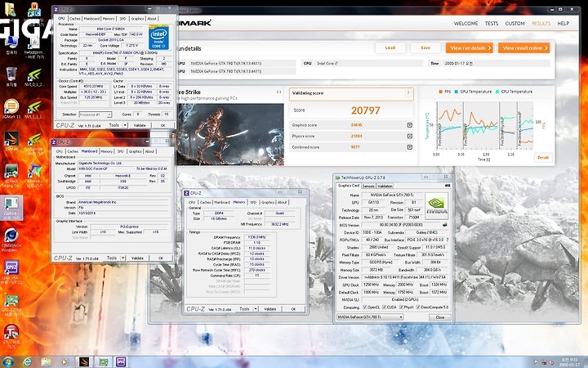Open the TESTS menu in 3DMark
This screenshot has height=368, width=588.
(x=492, y=23)
